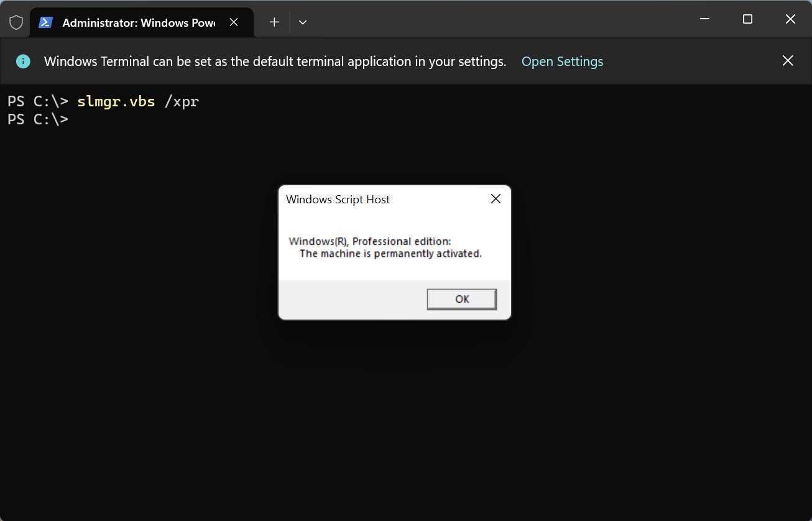Click the 'slmgr.vbs' command text
This screenshot has width=812, height=521.
coord(116,102)
